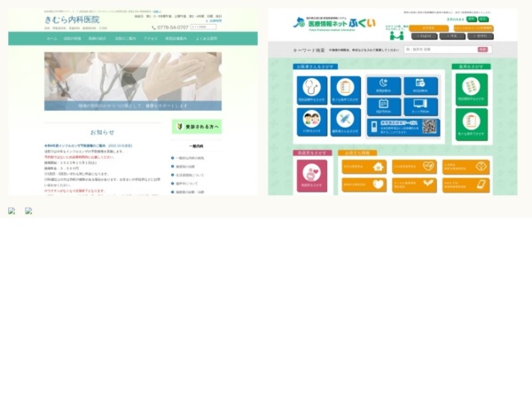Click the clinic site search box near phone number
The width and height of the screenshot is (532, 399).
(203, 27)
